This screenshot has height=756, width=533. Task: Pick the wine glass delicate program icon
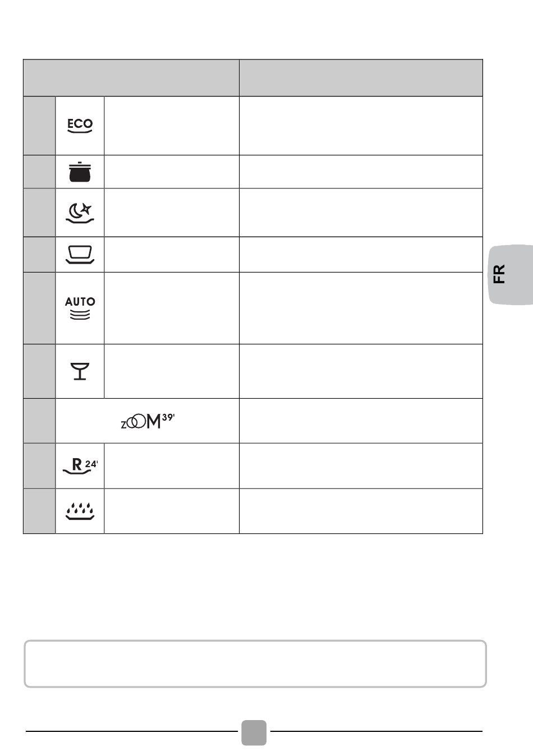(x=80, y=371)
